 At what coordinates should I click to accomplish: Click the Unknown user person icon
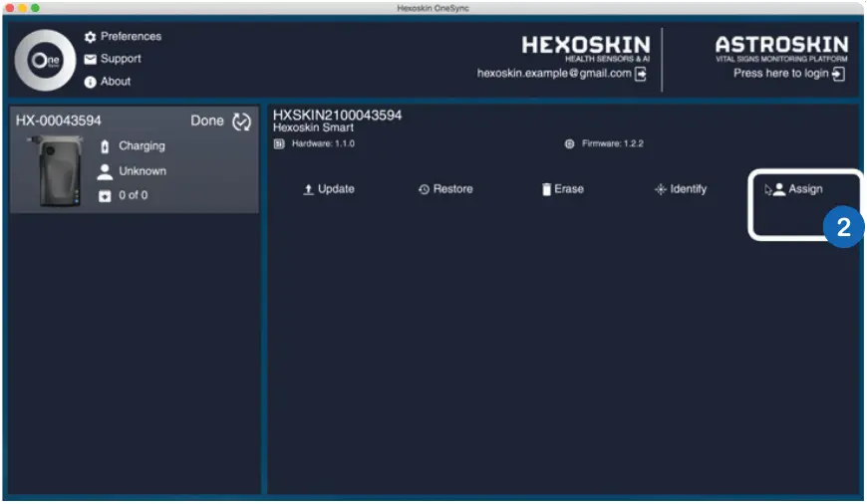[x=105, y=172]
